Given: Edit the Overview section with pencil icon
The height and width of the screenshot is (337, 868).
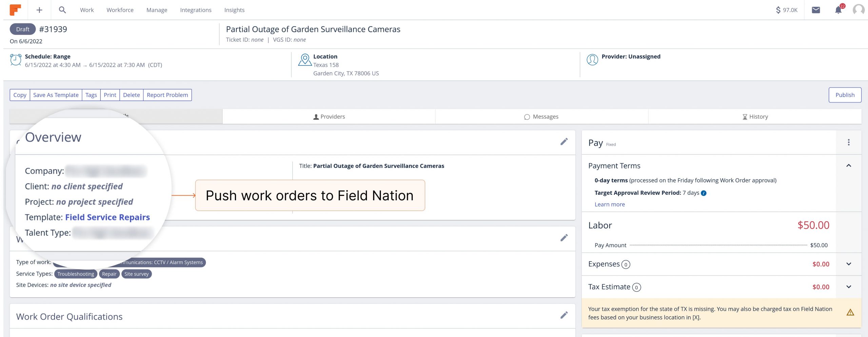Looking at the screenshot, I should coord(564,142).
